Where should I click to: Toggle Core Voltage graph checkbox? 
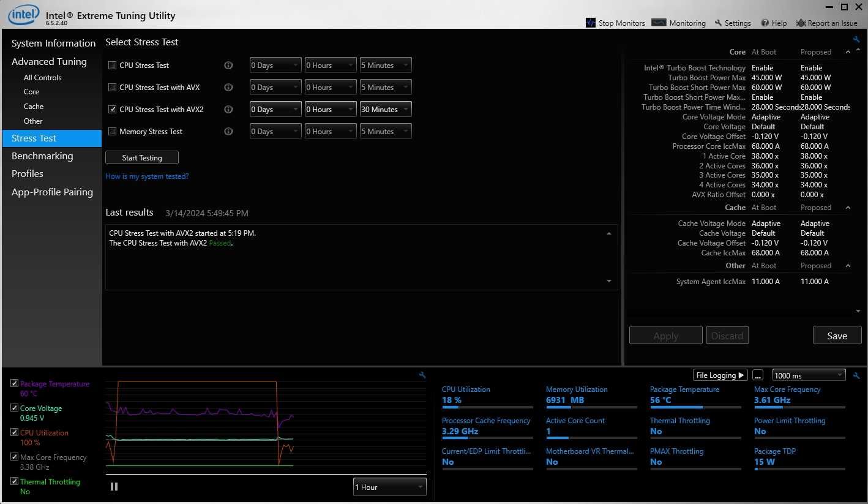(15, 408)
